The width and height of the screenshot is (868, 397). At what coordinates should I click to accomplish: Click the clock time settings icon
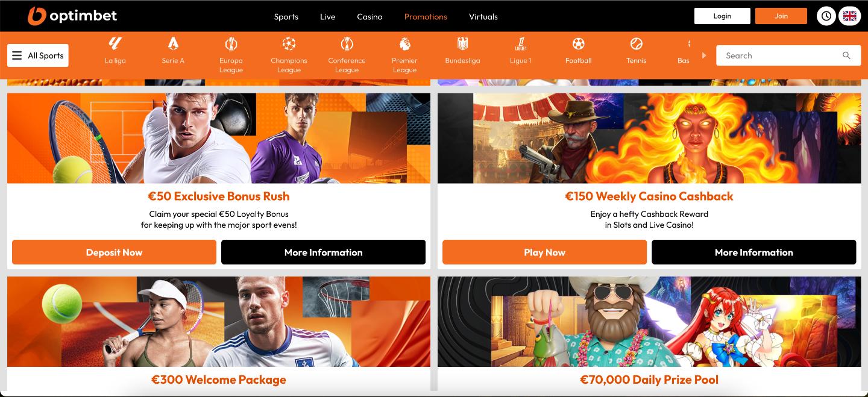[x=826, y=16]
